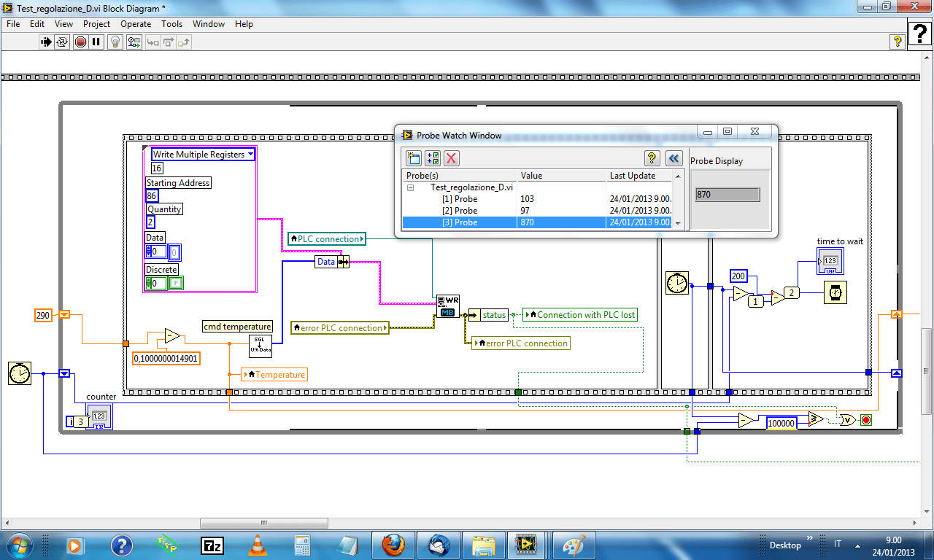
Task: Open 7-Zip from the taskbar
Action: [212, 545]
